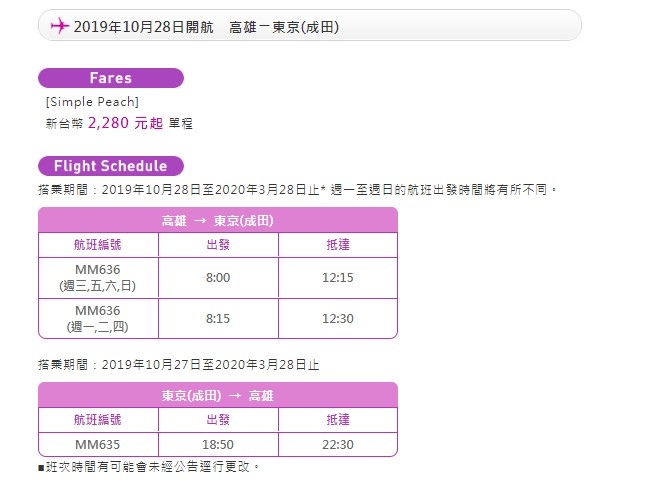Click the 12:15 arrival time cell

(x=338, y=278)
